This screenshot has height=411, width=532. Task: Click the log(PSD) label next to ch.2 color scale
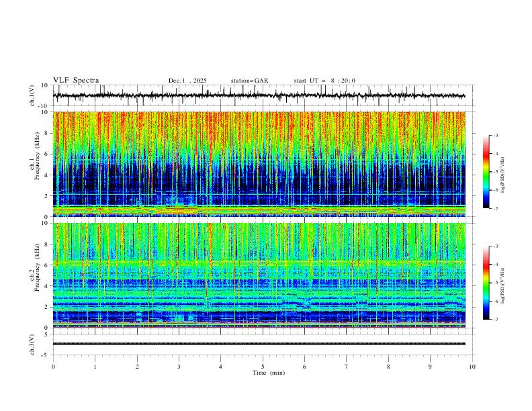[503, 285]
